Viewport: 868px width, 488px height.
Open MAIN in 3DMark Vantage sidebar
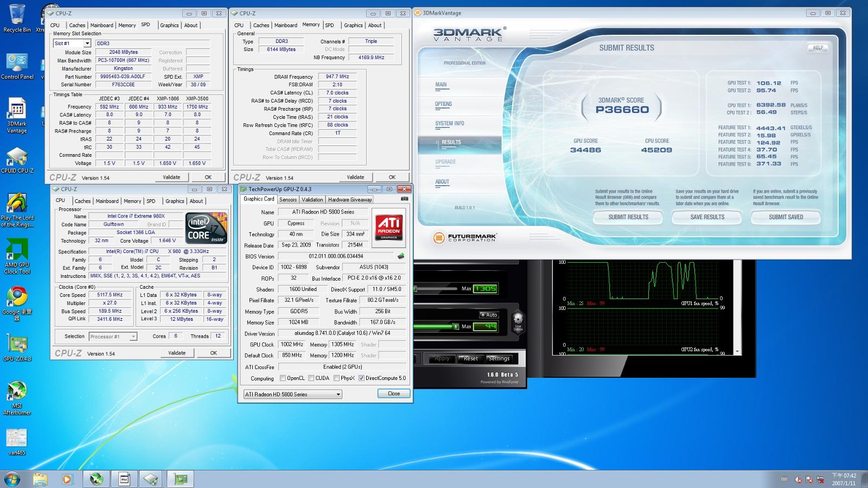[x=441, y=85]
